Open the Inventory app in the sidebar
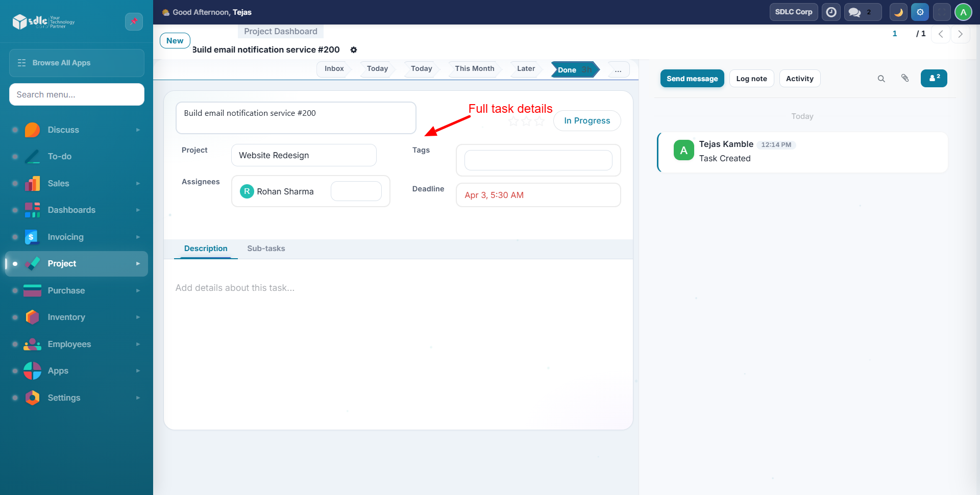This screenshot has height=495, width=980. pos(65,317)
